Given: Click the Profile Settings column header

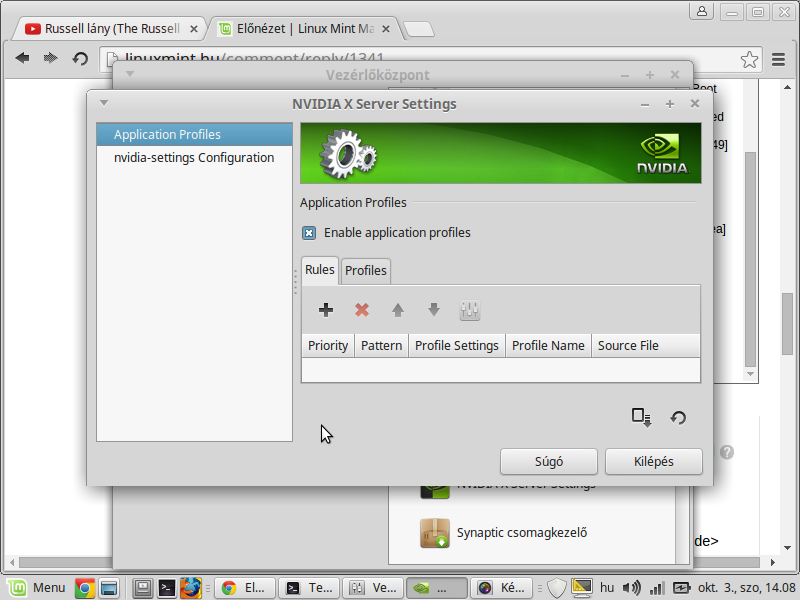Looking at the screenshot, I should click(x=457, y=345).
